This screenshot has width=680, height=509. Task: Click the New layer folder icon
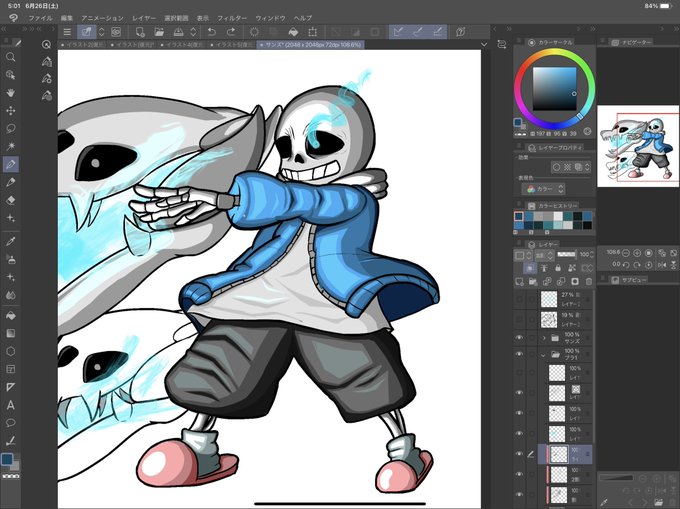point(533,282)
